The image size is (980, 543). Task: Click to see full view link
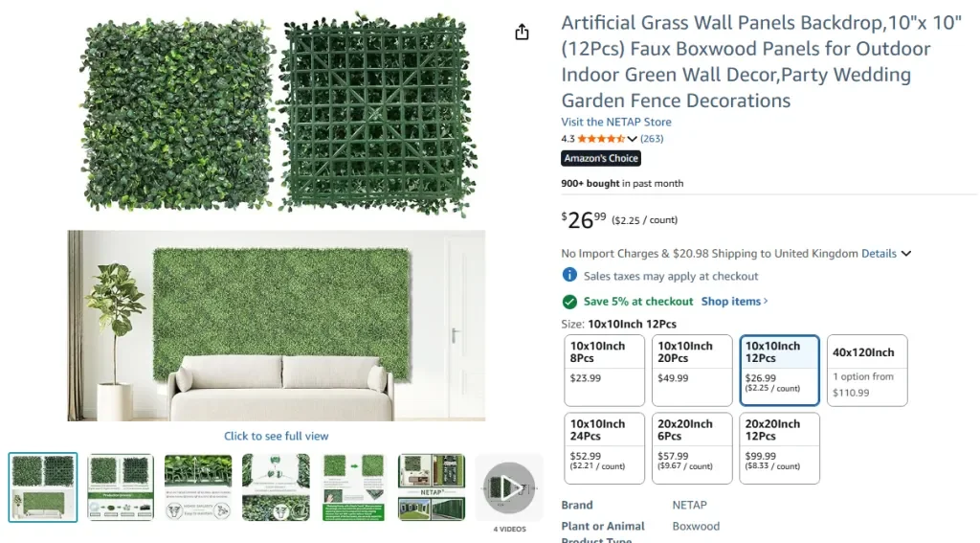[x=276, y=436]
